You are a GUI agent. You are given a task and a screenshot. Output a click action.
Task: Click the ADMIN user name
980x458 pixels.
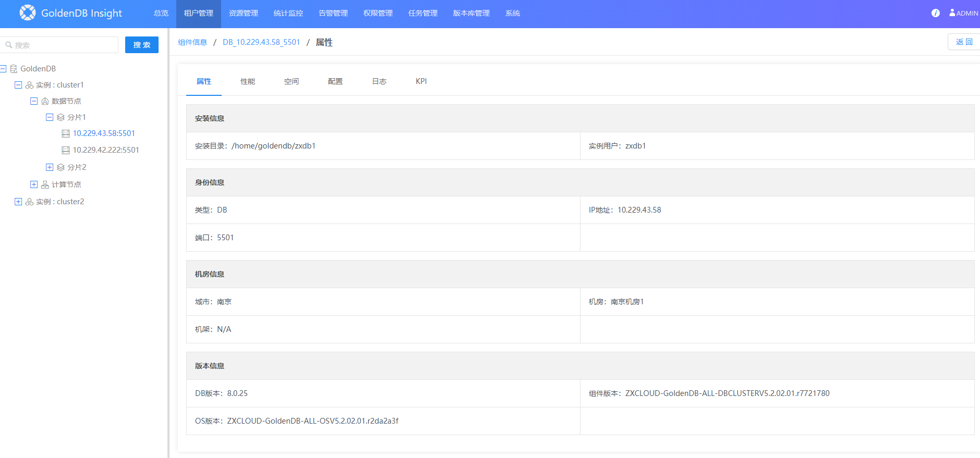tap(967, 14)
